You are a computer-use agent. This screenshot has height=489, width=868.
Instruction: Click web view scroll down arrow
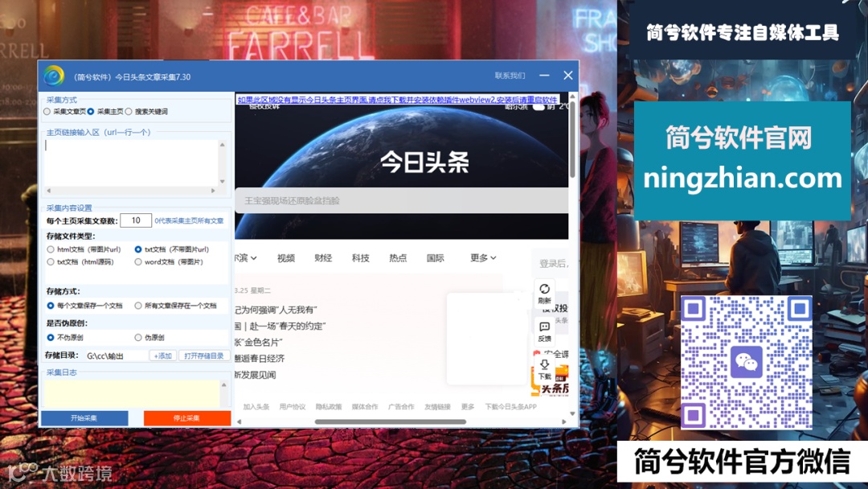572,413
